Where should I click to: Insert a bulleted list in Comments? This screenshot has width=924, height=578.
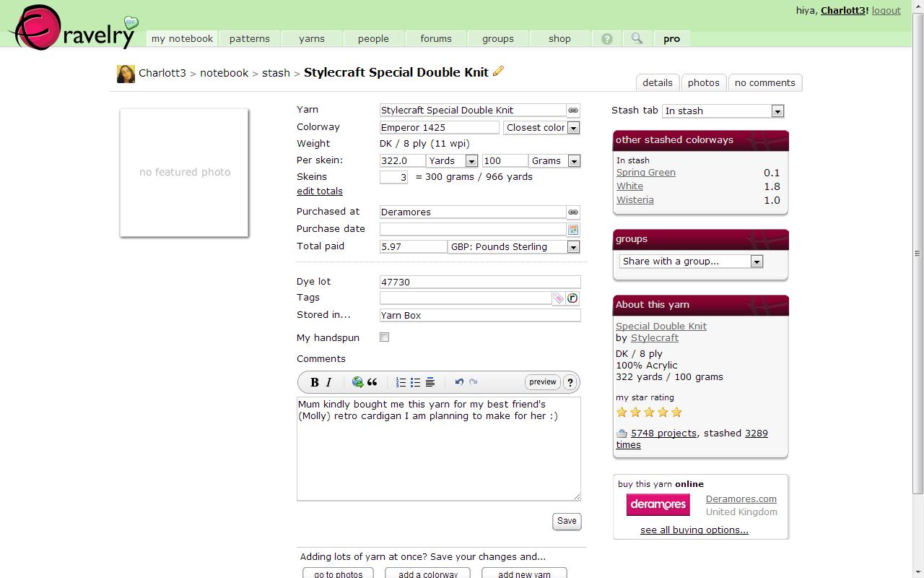pos(415,382)
